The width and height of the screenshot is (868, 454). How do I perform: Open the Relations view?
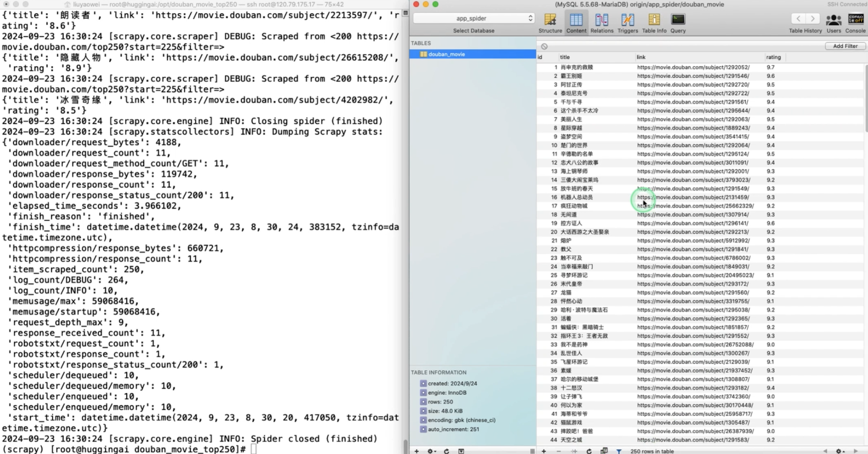tap(602, 23)
